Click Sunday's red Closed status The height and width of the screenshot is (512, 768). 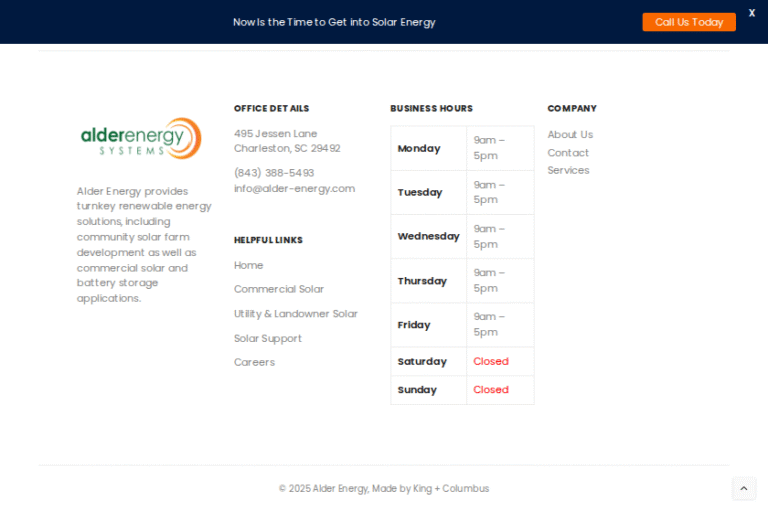point(490,389)
